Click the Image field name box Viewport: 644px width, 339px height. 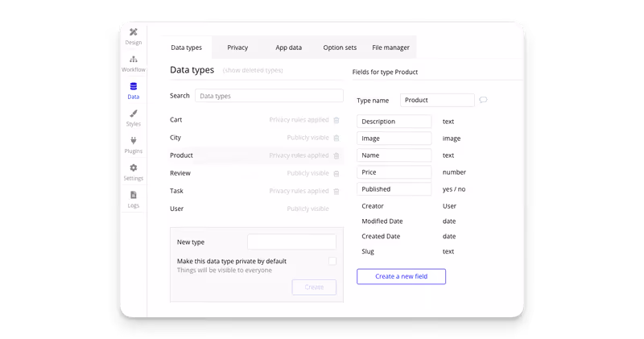(394, 138)
